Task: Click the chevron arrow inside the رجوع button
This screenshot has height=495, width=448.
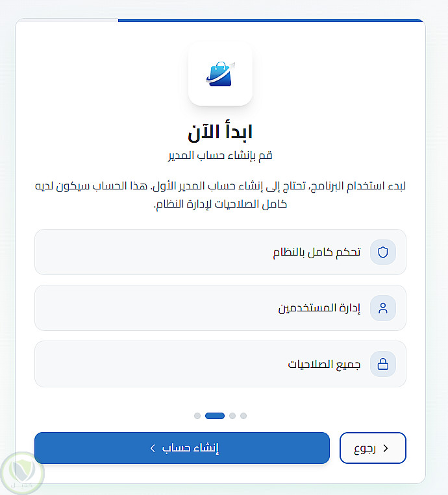Action: [386, 448]
